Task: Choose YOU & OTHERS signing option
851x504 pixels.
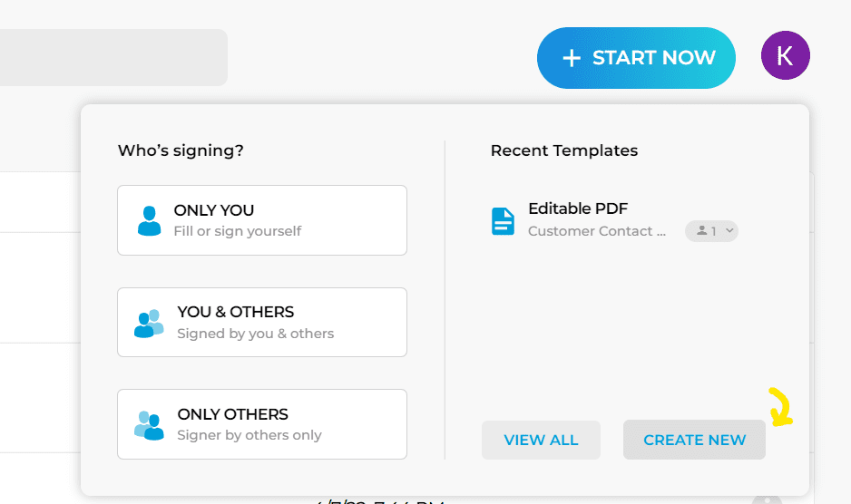Action: click(262, 323)
